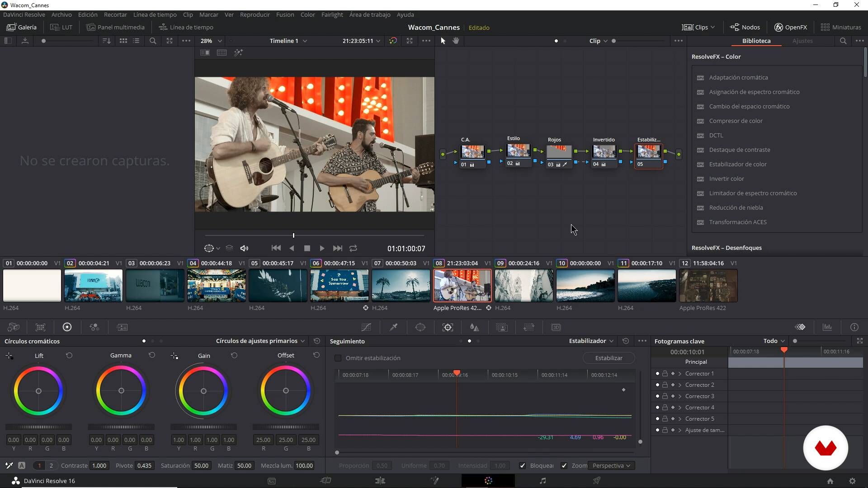The width and height of the screenshot is (868, 488).
Task: Open the Key palette icon
Action: pyautogui.click(x=502, y=327)
